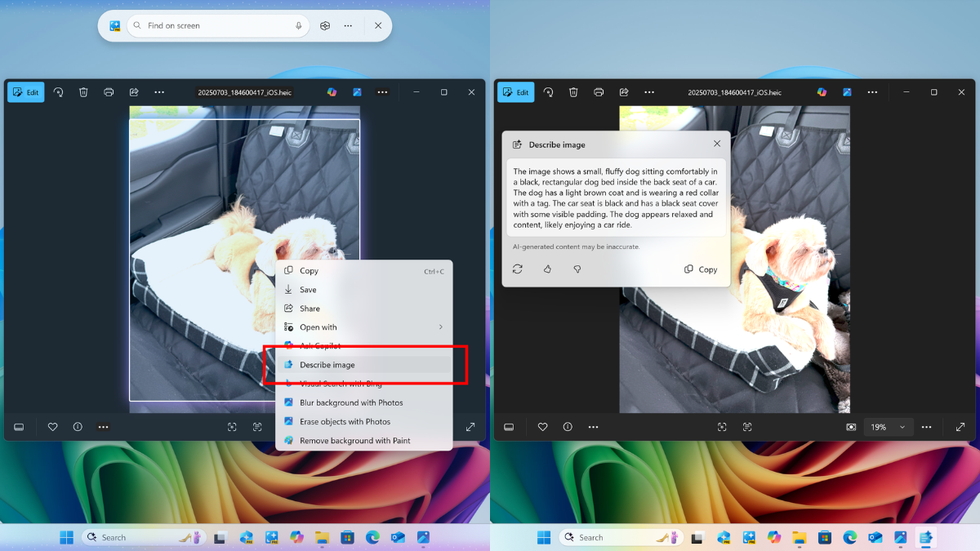980x551 pixels.
Task: Click zoom to fit icon beside 19%
Action: [851, 427]
